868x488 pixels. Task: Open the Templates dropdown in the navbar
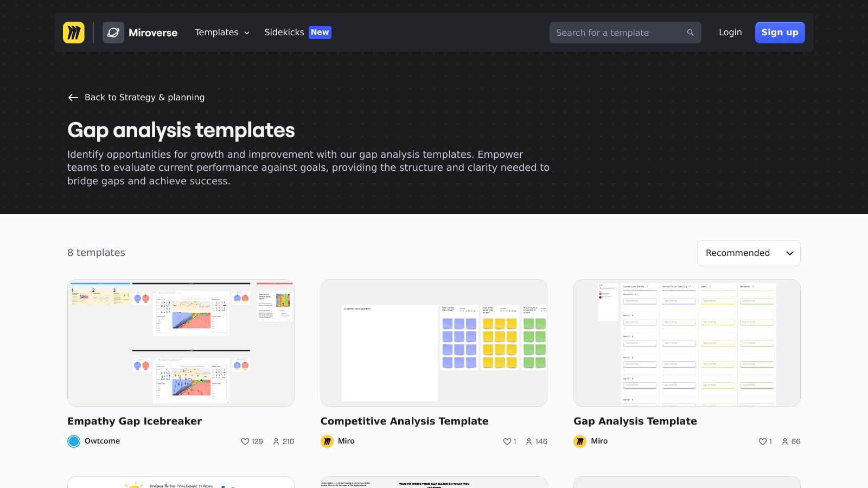(x=221, y=33)
